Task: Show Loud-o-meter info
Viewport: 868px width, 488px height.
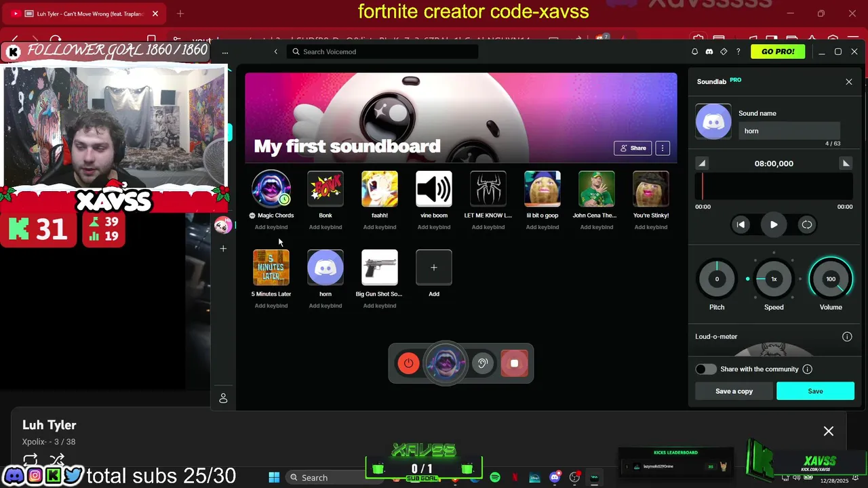Action: [x=847, y=336]
